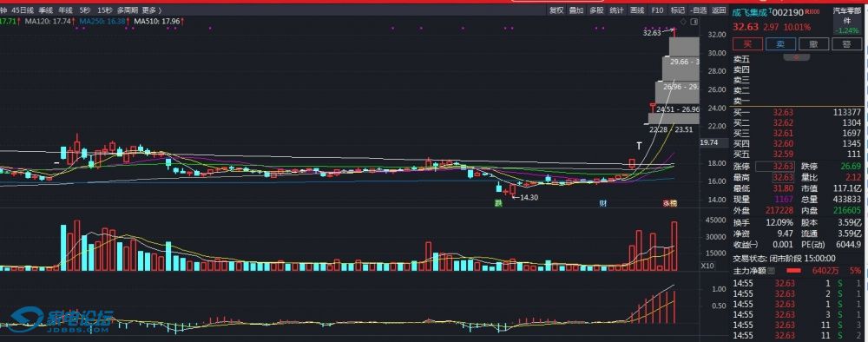Click the X10 volume scale label

707,266
